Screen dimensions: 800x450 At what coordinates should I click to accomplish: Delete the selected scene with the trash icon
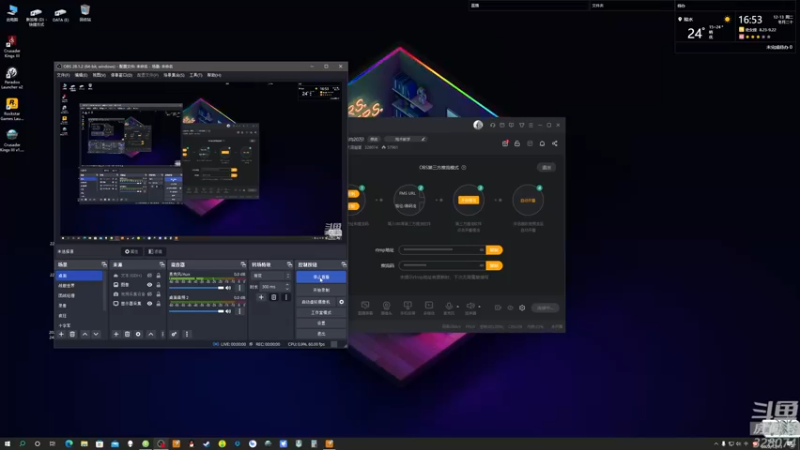pyautogui.click(x=72, y=334)
